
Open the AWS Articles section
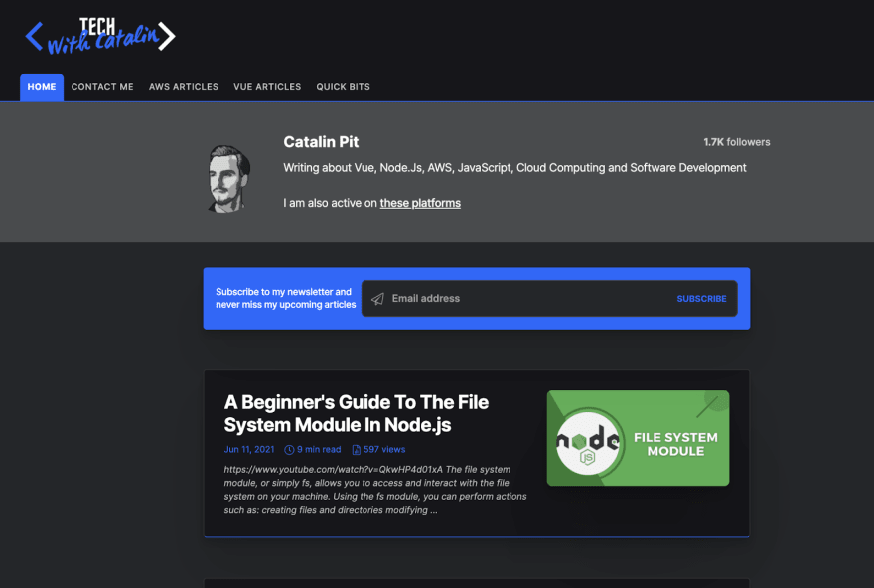184,87
